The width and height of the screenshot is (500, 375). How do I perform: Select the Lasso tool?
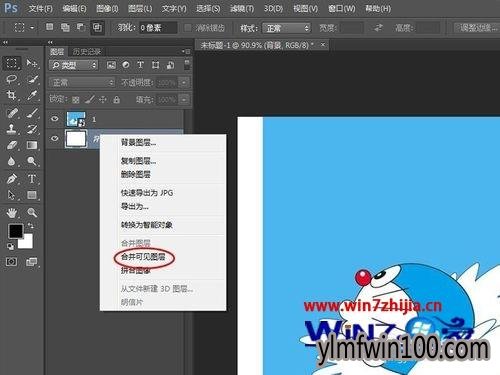click(12, 79)
